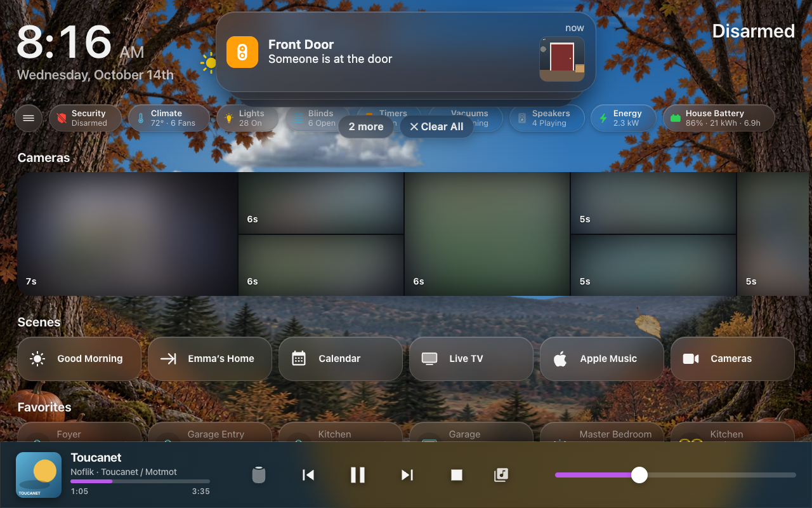The image size is (812, 508).
Task: Click the Scenes section heading
Action: coord(39,322)
